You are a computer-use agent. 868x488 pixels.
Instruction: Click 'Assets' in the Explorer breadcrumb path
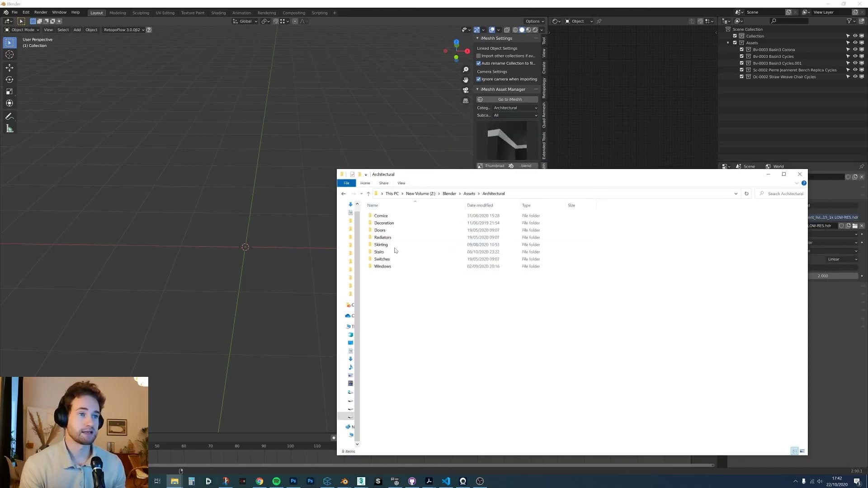pos(469,194)
